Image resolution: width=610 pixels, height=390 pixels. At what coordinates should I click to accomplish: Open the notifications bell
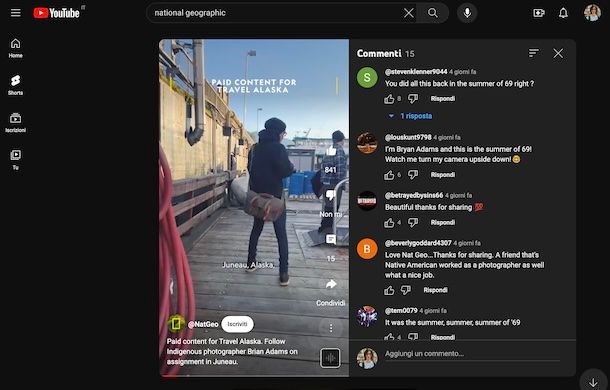(x=563, y=13)
